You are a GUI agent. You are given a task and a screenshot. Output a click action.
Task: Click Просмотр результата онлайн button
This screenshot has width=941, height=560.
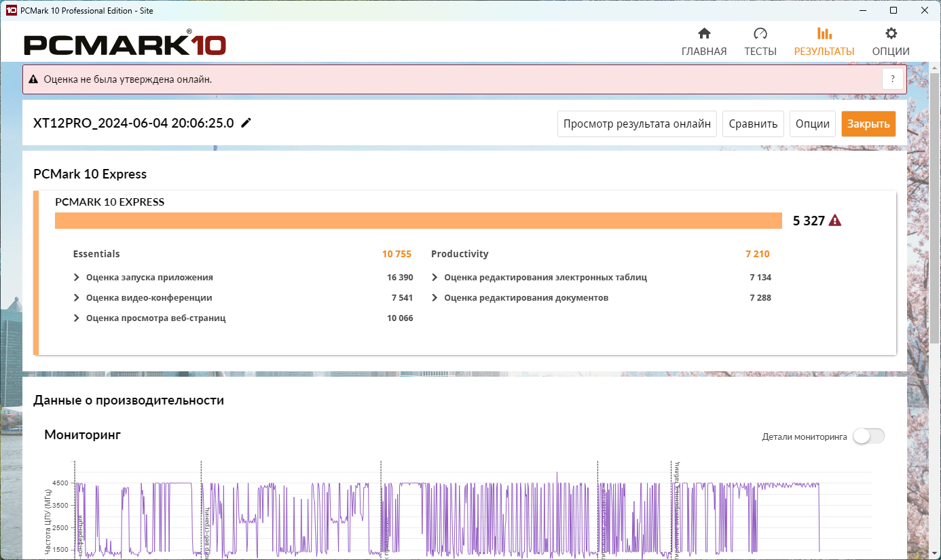coord(637,124)
